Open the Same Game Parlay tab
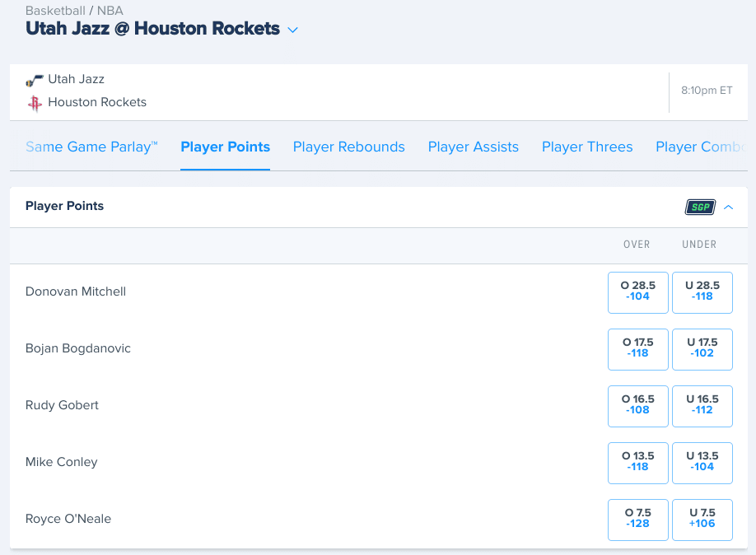The image size is (756, 555). click(x=91, y=147)
